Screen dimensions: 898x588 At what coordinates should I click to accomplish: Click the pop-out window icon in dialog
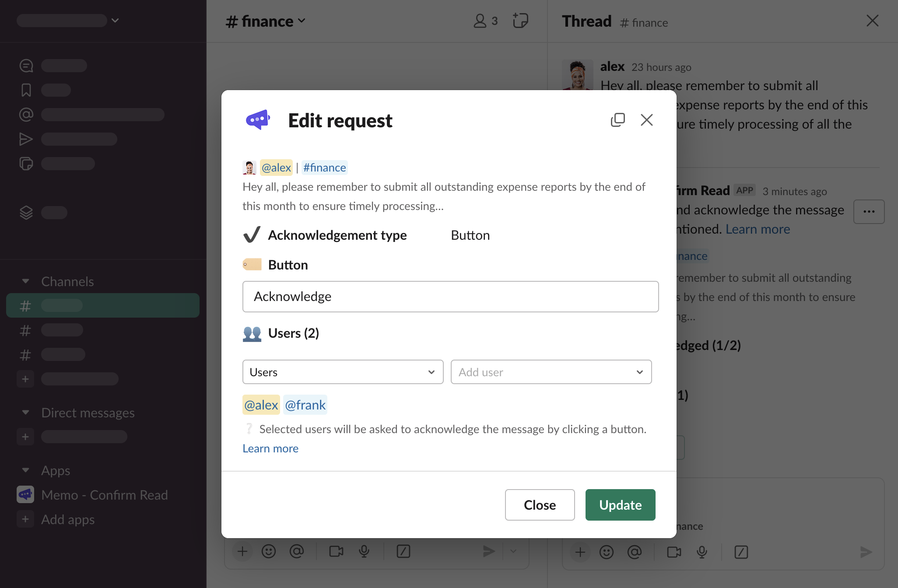pyautogui.click(x=617, y=120)
